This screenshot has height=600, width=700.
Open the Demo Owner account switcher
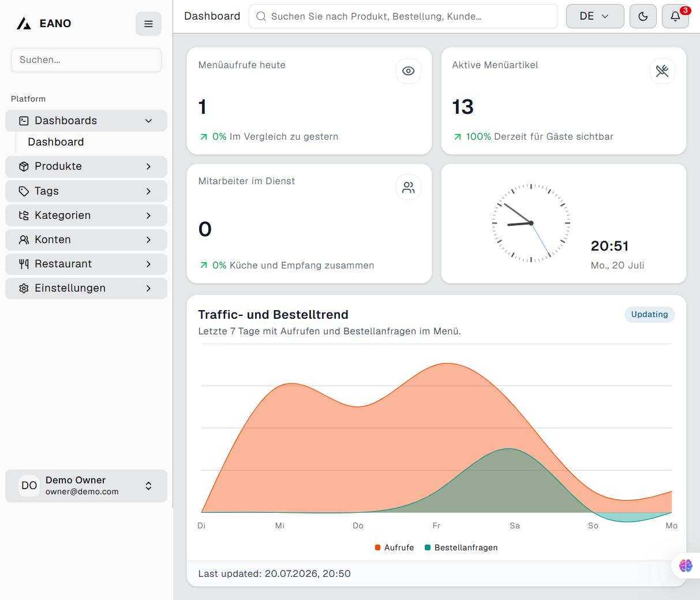pos(86,486)
